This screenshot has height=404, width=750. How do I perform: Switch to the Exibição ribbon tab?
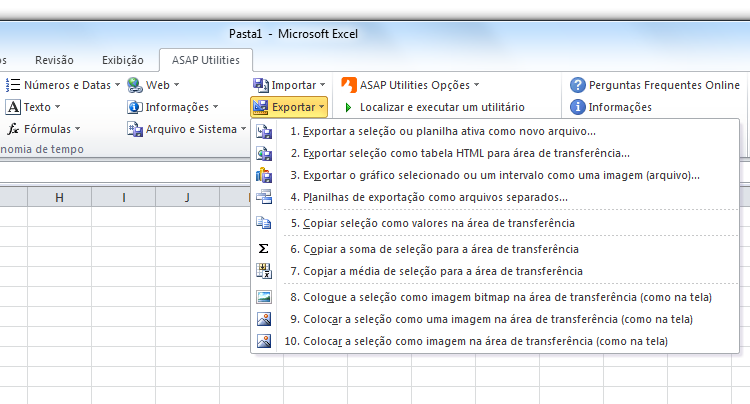(122, 60)
